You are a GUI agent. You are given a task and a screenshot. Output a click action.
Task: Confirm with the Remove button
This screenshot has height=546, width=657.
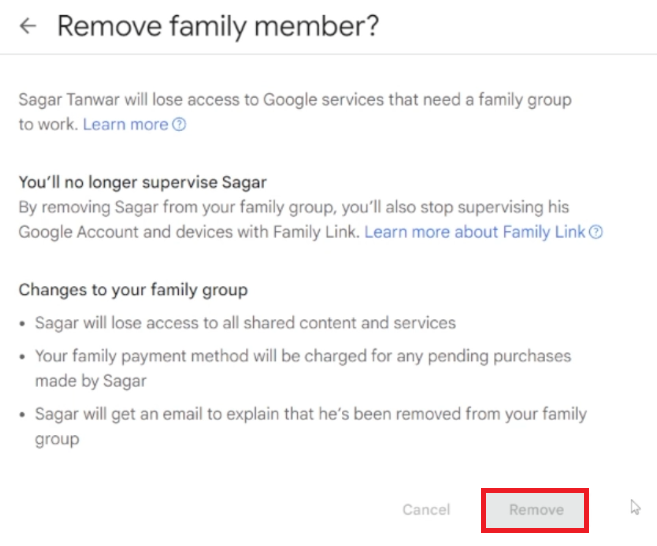pyautogui.click(x=536, y=510)
